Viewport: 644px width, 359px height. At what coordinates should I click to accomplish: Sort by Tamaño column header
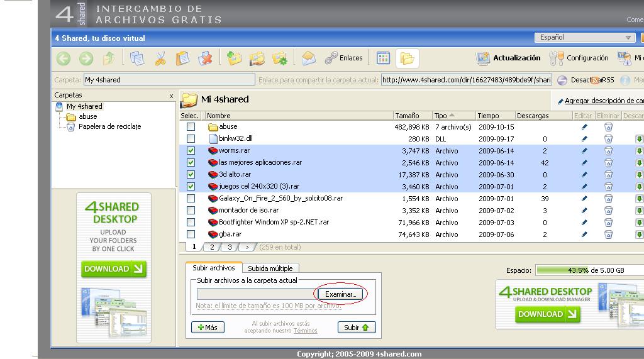coord(413,116)
